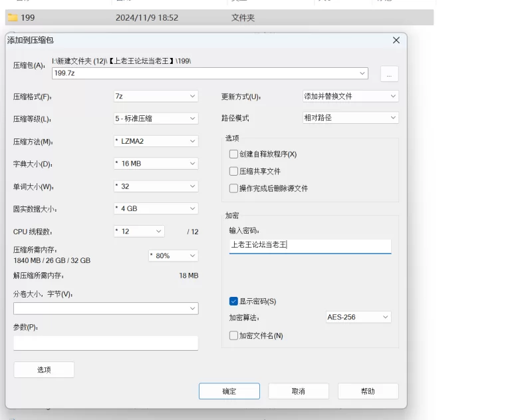Click the 选项 button
The width and height of the screenshot is (532, 420).
[x=44, y=370]
